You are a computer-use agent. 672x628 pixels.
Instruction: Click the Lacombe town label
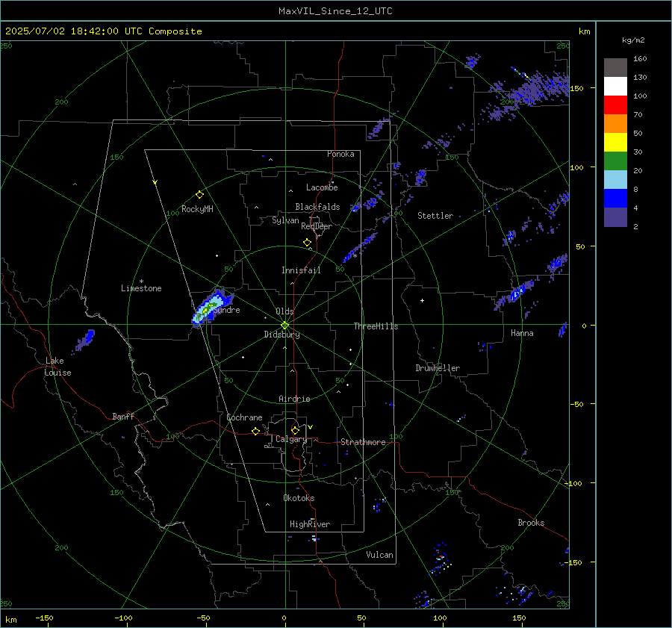tap(322, 187)
